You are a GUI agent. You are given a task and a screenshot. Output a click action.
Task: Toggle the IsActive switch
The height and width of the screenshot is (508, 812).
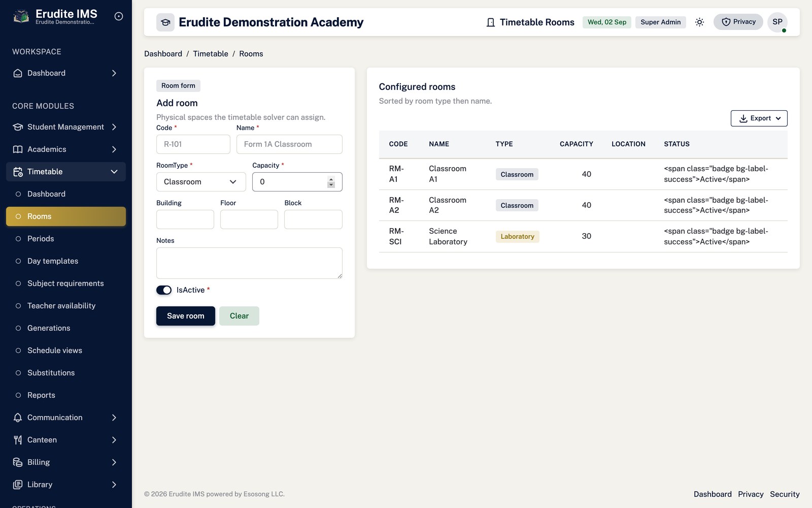(164, 290)
